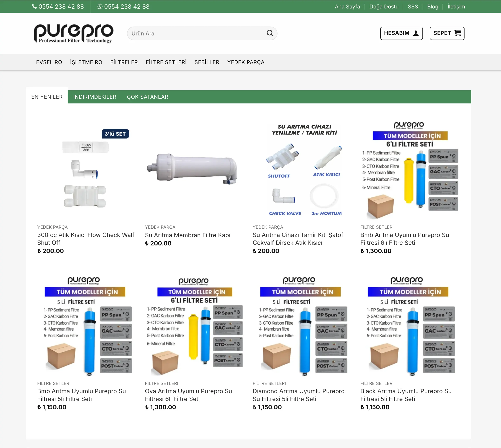Image resolution: width=501 pixels, height=448 pixels.
Task: Open the SEPET cart button
Action: coord(447,33)
